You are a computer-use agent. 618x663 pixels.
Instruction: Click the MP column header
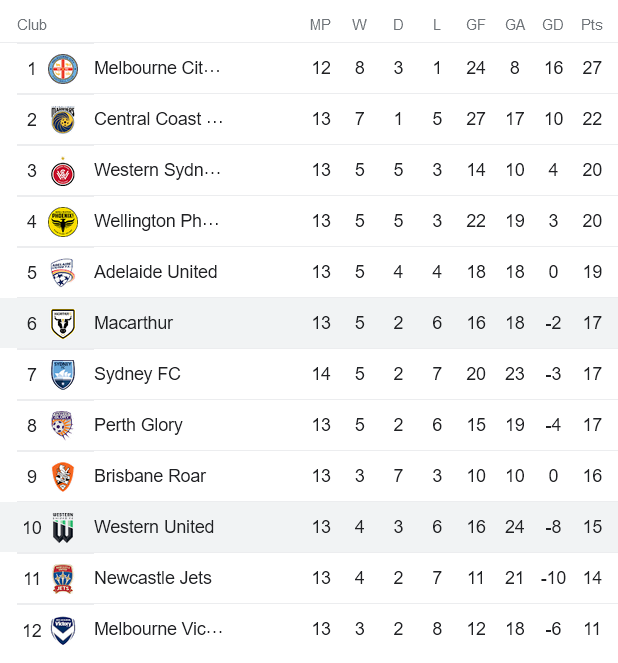coord(320,25)
